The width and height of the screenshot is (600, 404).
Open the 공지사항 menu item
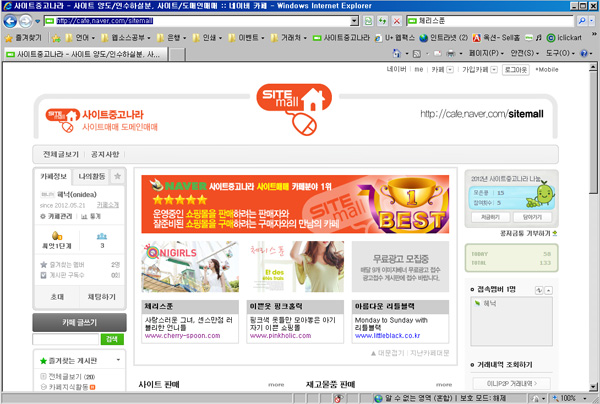click(105, 154)
